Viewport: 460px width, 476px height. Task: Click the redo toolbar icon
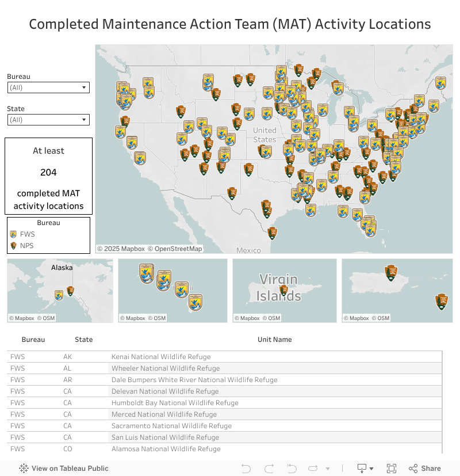[269, 469]
